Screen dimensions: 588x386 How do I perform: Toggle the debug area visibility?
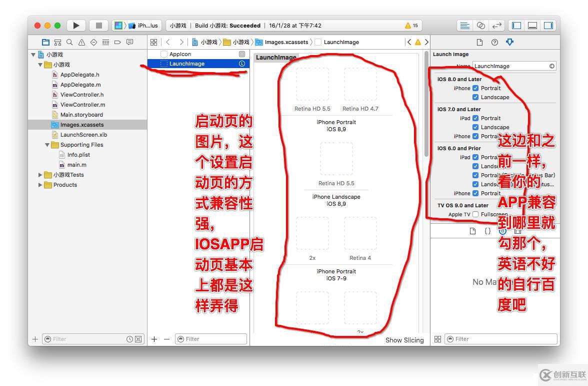tap(532, 26)
